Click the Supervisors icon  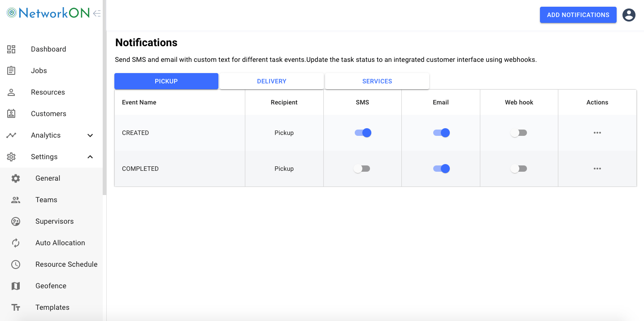[16, 221]
